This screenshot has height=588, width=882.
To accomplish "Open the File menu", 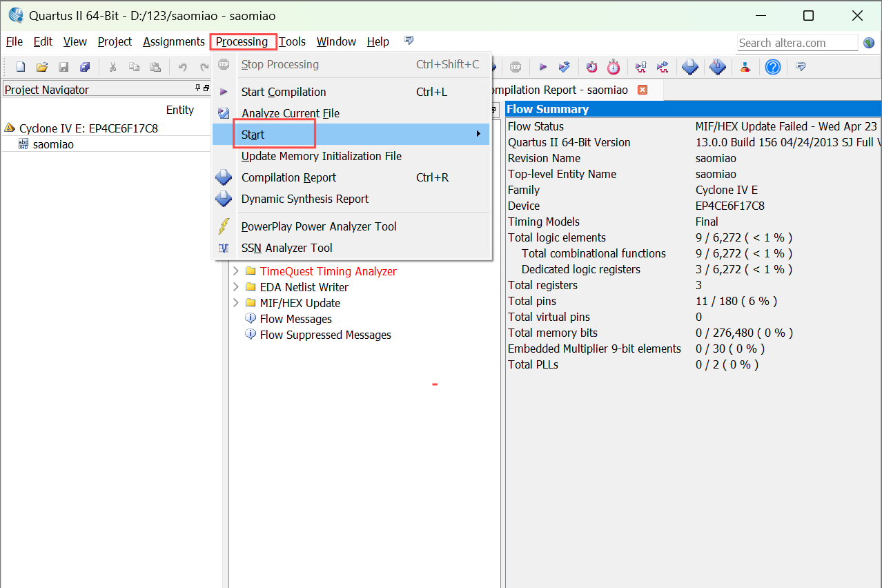I will [14, 41].
